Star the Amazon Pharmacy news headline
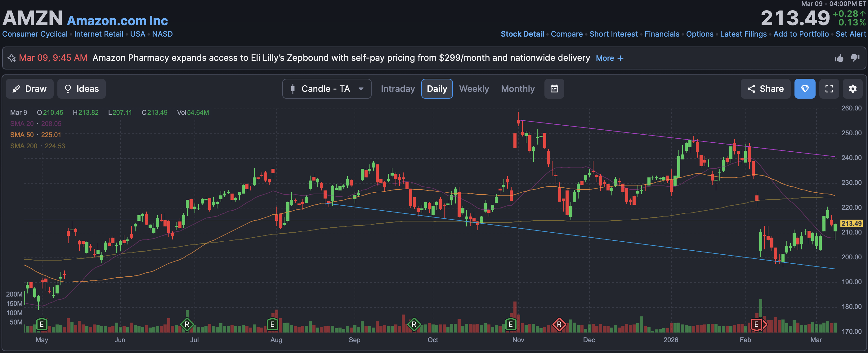The width and height of the screenshot is (868, 353). (x=11, y=58)
